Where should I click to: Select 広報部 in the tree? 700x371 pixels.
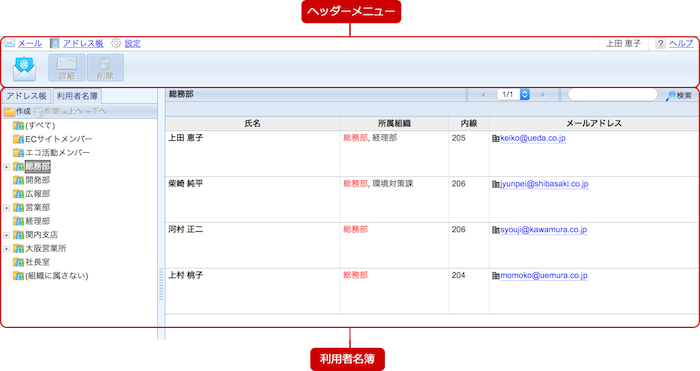[38, 194]
